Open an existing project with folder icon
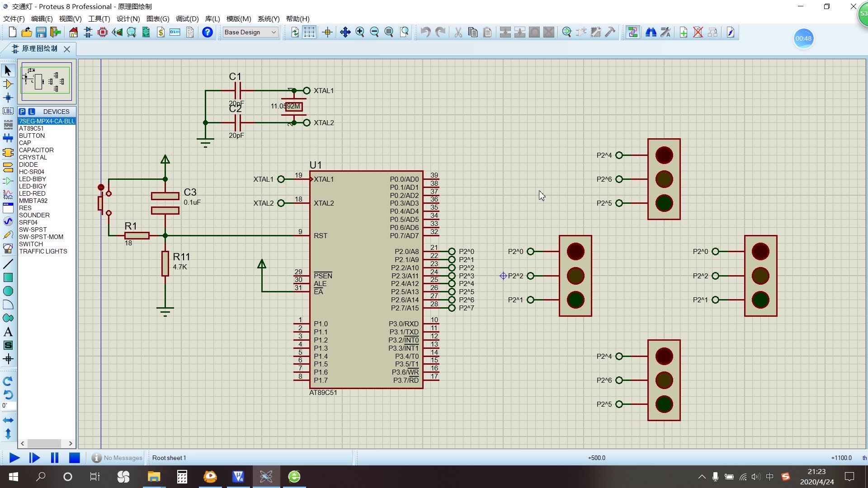Screen dimensions: 868x488 pos(27,32)
